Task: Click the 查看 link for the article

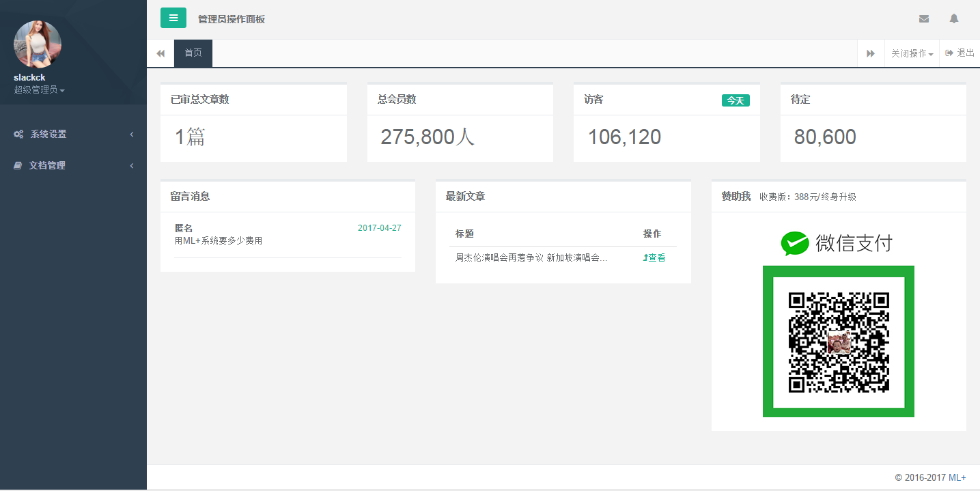Action: (x=654, y=257)
